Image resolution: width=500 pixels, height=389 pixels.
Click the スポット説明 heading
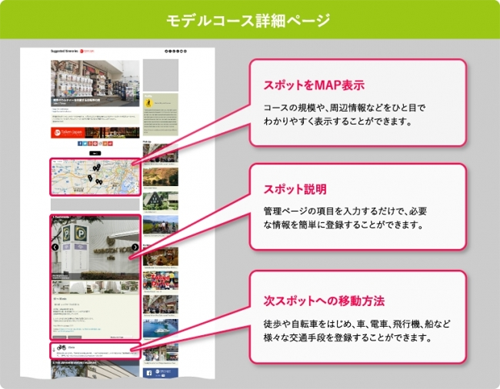click(x=295, y=189)
